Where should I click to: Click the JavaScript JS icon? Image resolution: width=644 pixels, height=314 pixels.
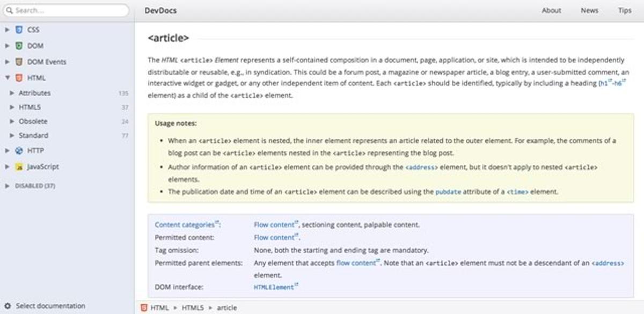click(x=19, y=167)
